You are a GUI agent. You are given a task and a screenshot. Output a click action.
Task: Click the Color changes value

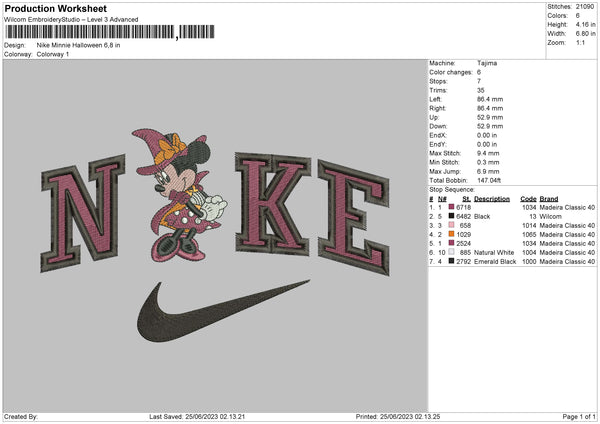pyautogui.click(x=479, y=72)
